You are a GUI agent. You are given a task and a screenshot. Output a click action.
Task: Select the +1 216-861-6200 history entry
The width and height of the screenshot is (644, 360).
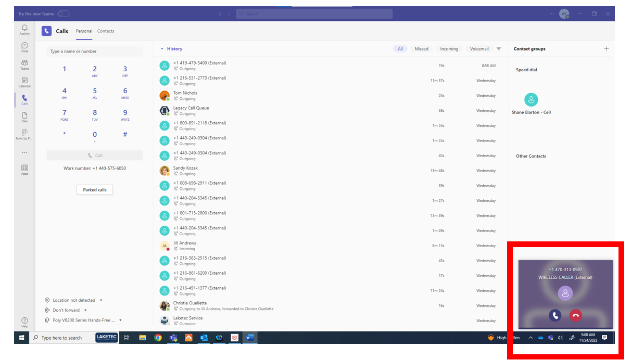[331, 276]
